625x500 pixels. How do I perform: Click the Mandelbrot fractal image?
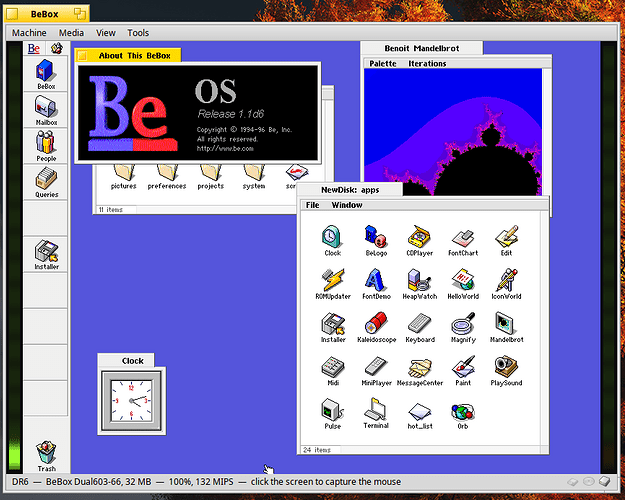pyautogui.click(x=453, y=132)
